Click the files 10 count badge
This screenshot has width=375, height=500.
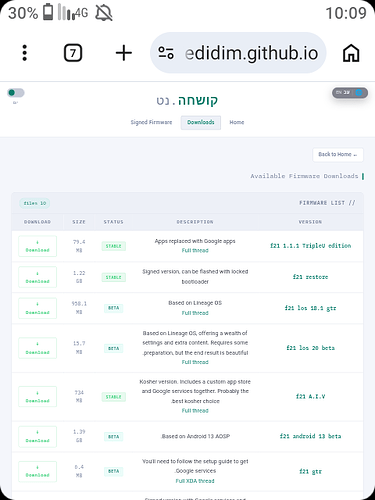pyautogui.click(x=35, y=203)
